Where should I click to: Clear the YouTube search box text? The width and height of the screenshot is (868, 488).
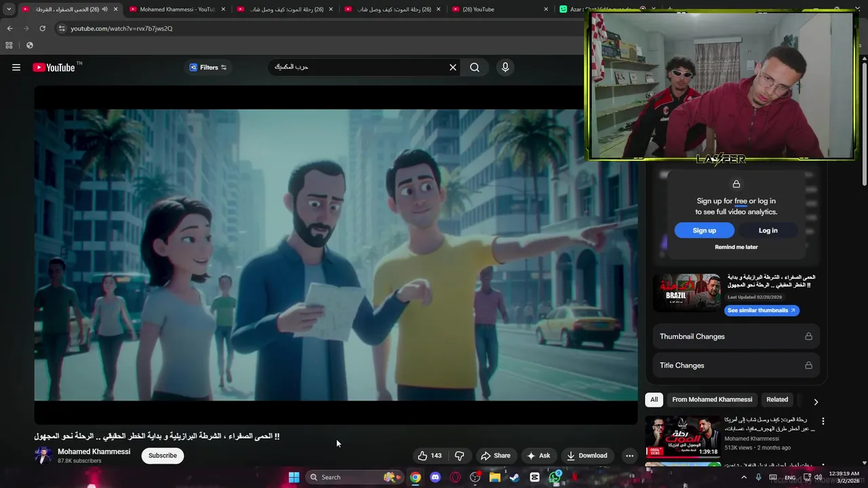453,67
